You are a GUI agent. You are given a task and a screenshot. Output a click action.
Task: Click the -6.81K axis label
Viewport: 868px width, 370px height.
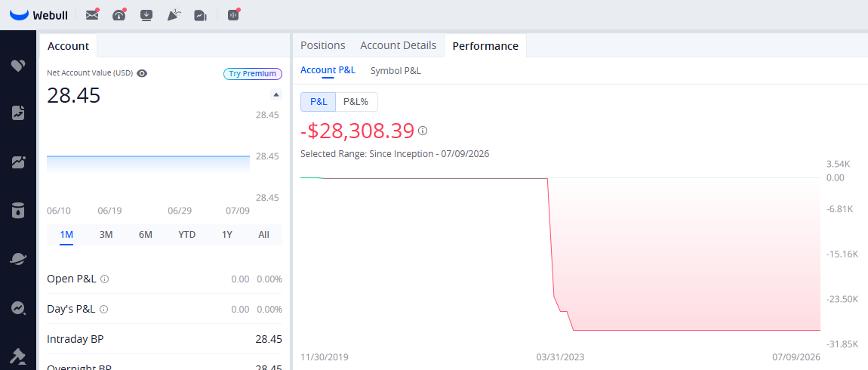(x=840, y=209)
